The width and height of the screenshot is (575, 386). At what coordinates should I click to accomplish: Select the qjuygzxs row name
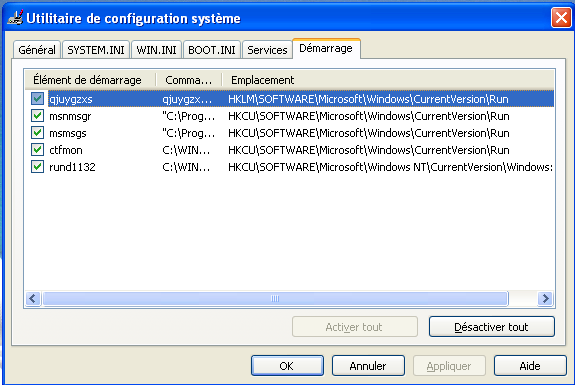(x=71, y=99)
